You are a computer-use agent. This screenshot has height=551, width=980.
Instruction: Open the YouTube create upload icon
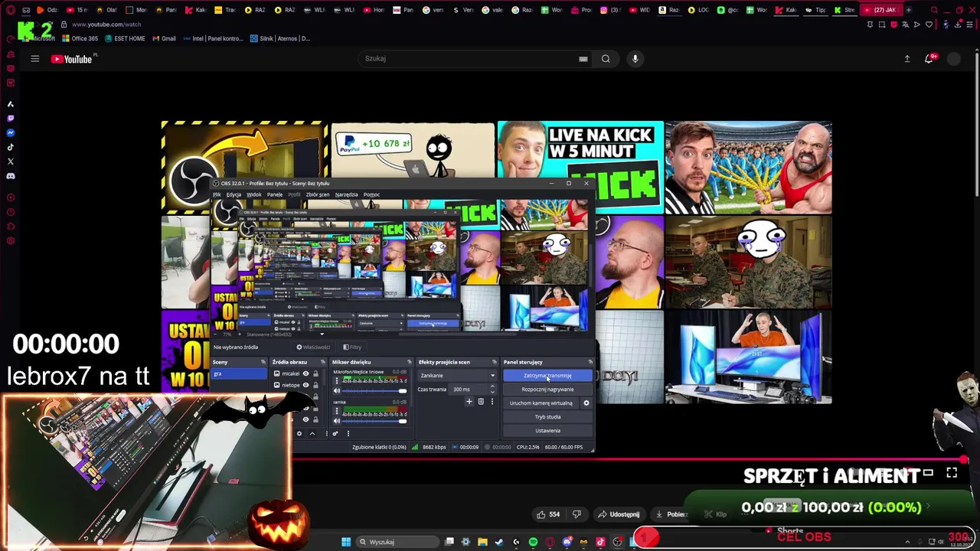(x=907, y=58)
